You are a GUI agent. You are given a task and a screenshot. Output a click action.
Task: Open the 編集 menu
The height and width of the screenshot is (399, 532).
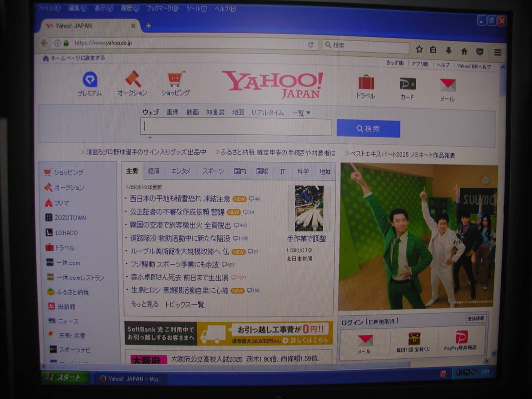78,8
